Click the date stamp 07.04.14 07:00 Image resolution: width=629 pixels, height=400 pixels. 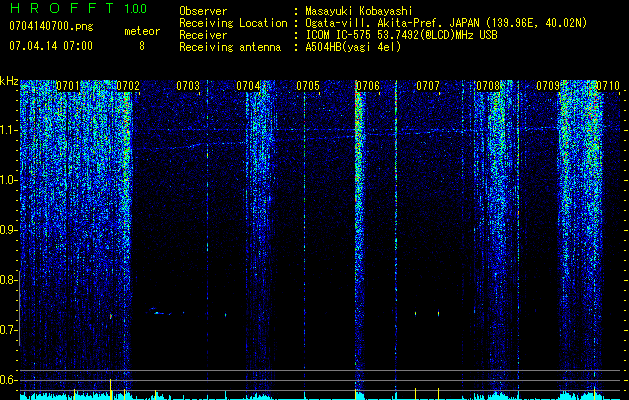pyautogui.click(x=51, y=46)
